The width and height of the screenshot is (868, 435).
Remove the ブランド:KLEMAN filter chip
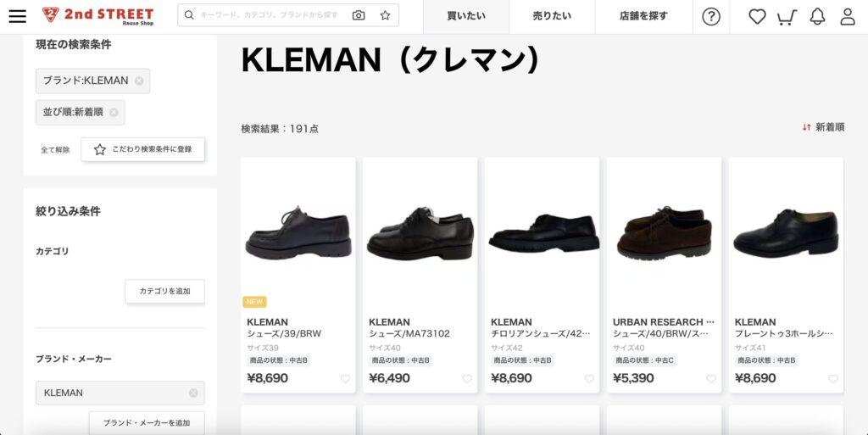[x=139, y=81]
